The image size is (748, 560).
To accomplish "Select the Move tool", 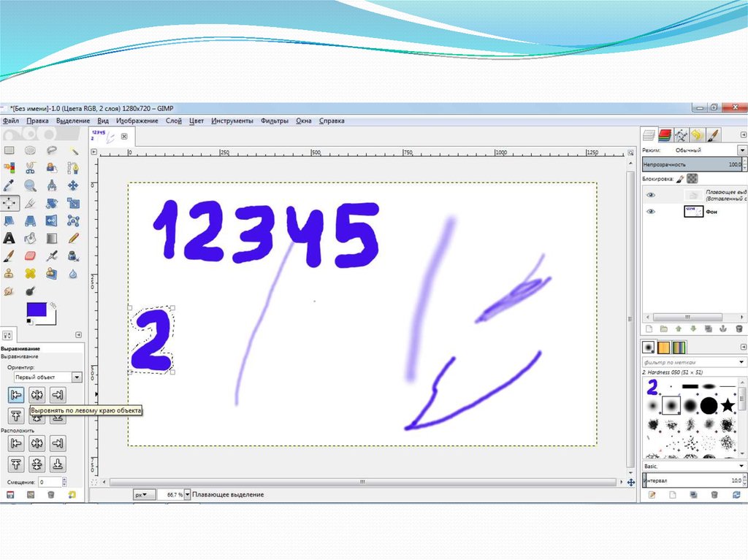I will [73, 185].
